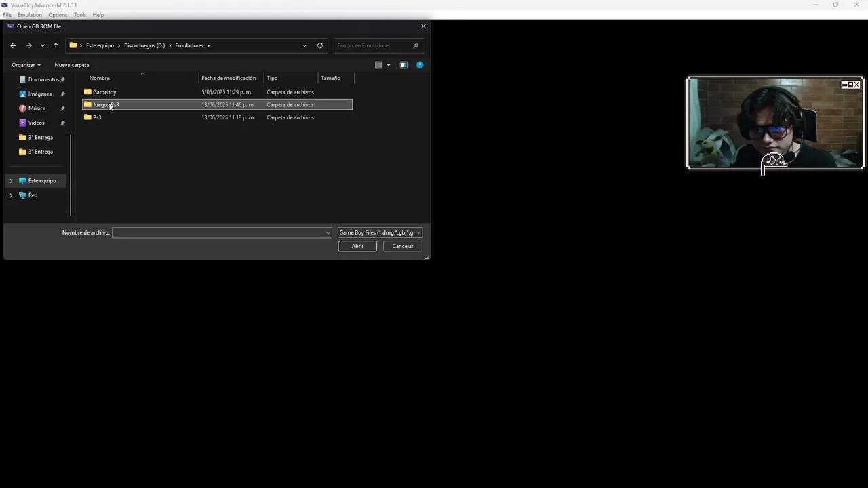This screenshot has width=868, height=488.
Task: Open Documentos in the sidebar
Action: point(43,79)
